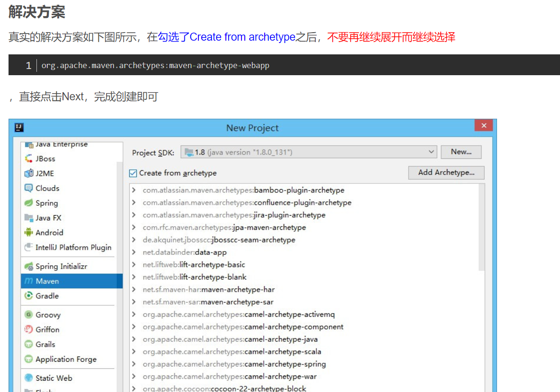Click the project type list scrollbar
The image size is (560, 392).
click(120, 277)
